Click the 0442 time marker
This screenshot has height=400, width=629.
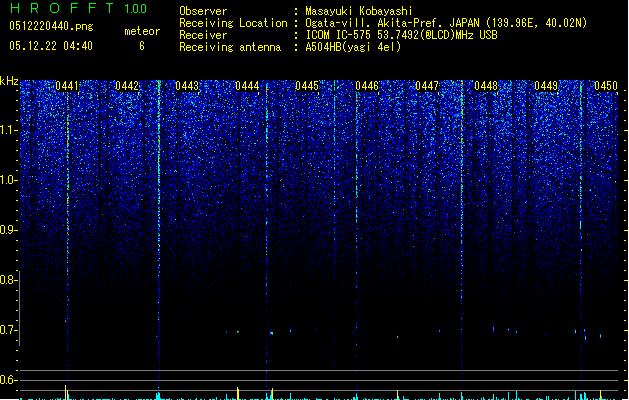click(127, 86)
